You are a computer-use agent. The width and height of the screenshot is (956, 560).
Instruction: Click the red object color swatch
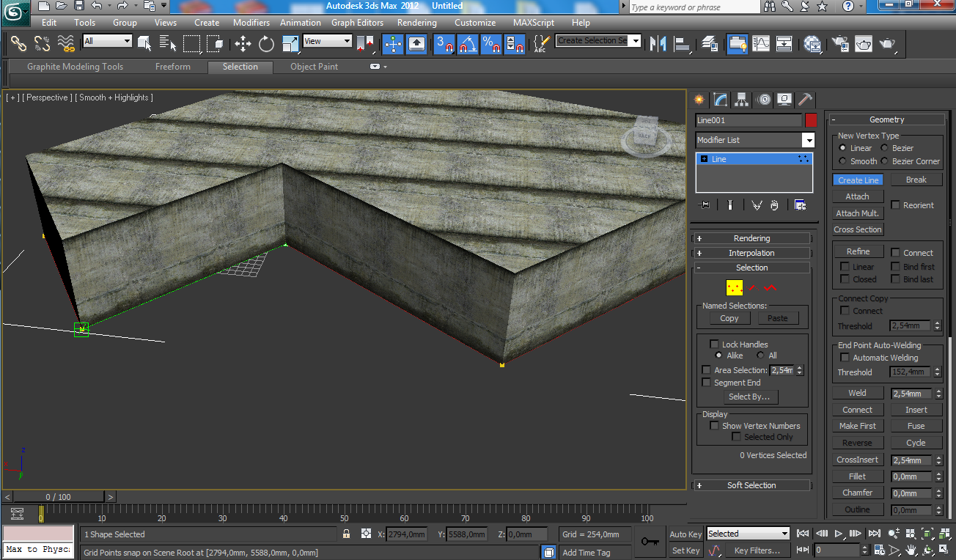pos(811,120)
